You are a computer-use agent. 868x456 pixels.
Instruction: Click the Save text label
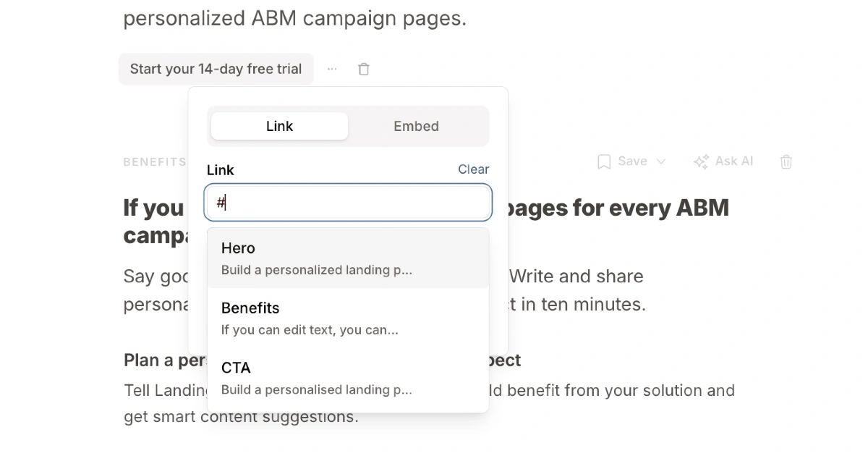pyautogui.click(x=632, y=161)
